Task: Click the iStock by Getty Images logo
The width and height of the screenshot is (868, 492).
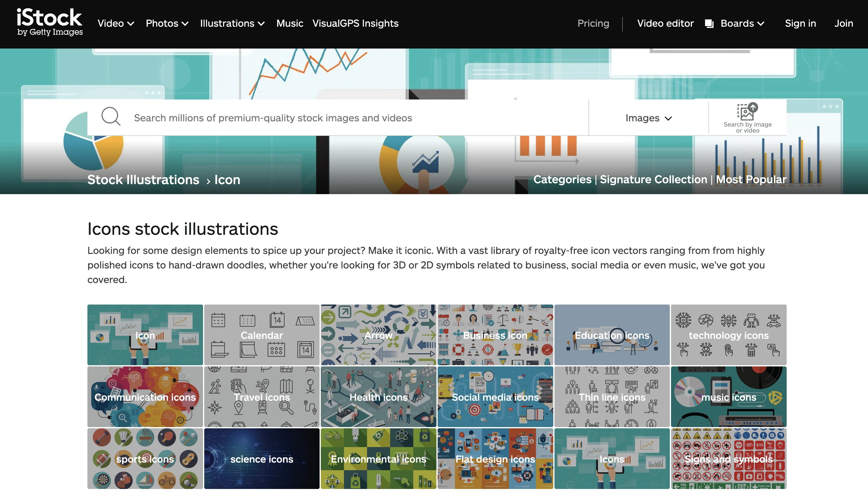Action: click(x=50, y=22)
